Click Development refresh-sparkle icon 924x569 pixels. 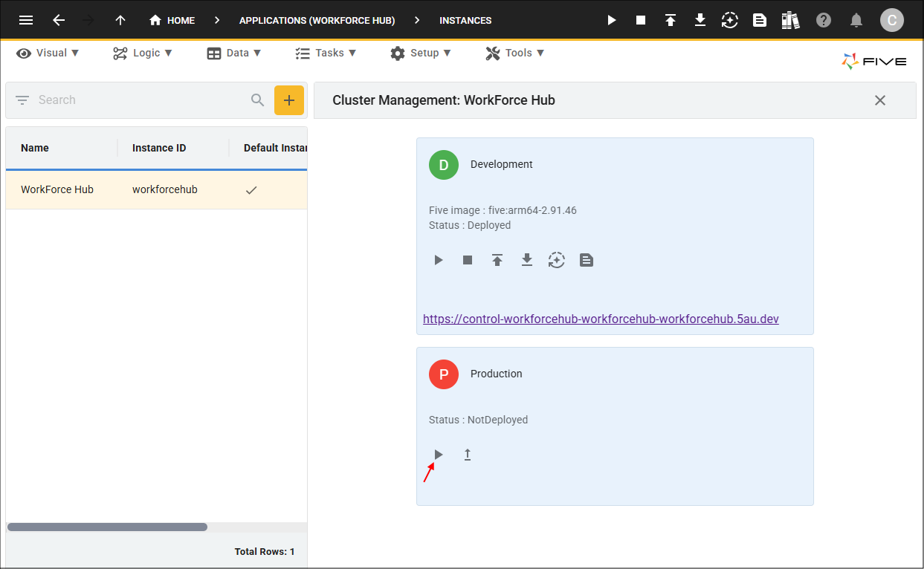(557, 260)
